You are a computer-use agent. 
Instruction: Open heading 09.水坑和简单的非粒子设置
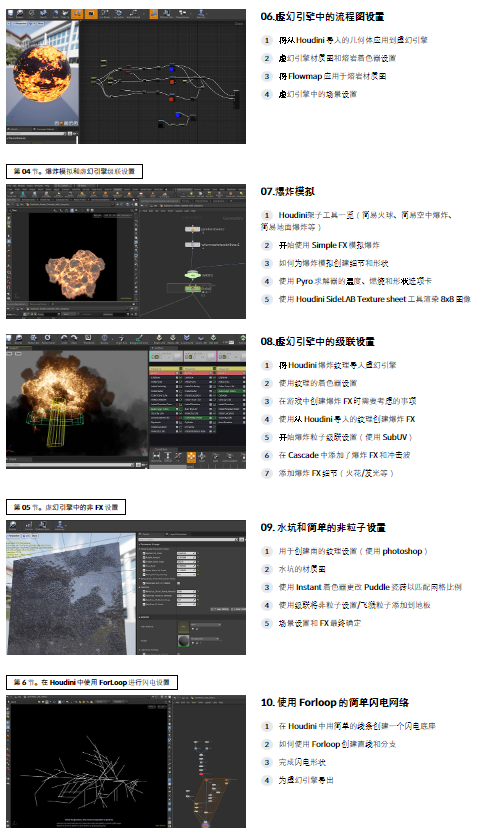tap(323, 528)
